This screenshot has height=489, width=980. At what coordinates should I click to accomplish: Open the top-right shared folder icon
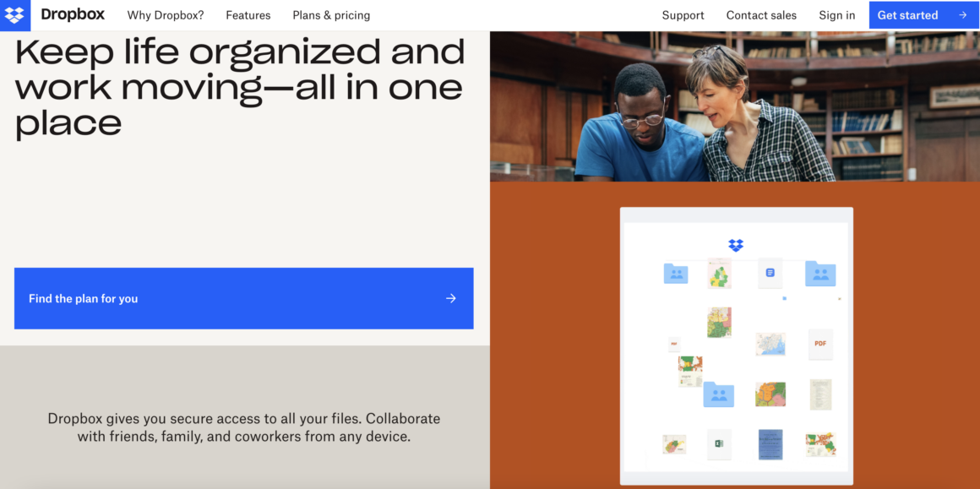point(819,273)
